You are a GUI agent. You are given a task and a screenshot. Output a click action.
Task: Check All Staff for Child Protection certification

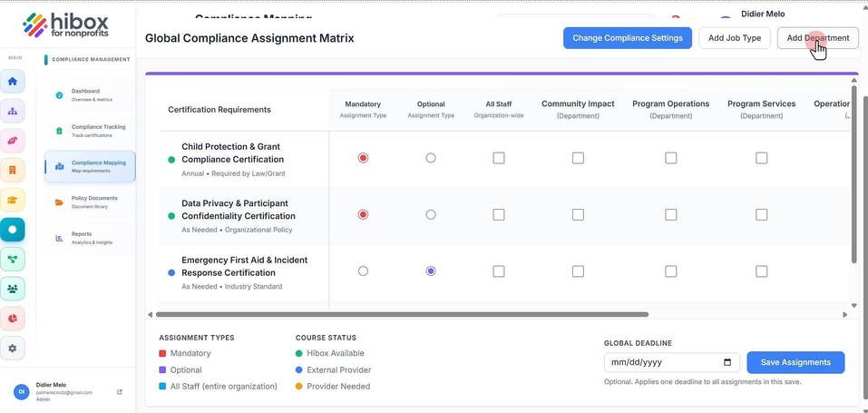click(x=499, y=158)
